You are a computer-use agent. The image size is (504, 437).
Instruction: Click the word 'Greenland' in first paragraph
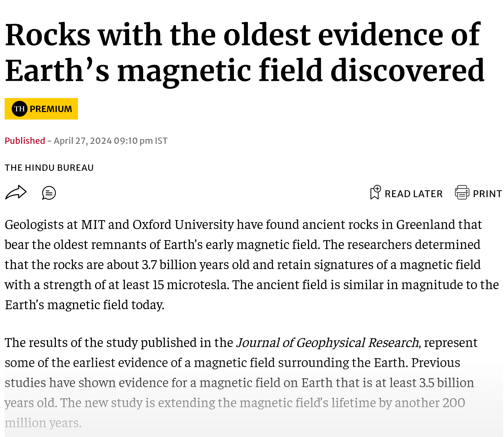(x=425, y=225)
